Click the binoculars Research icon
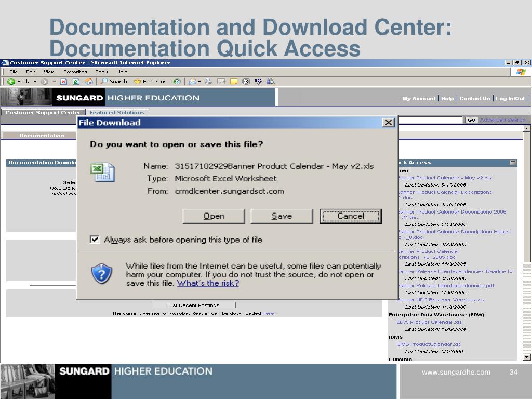This screenshot has height=399, width=532. [271, 82]
